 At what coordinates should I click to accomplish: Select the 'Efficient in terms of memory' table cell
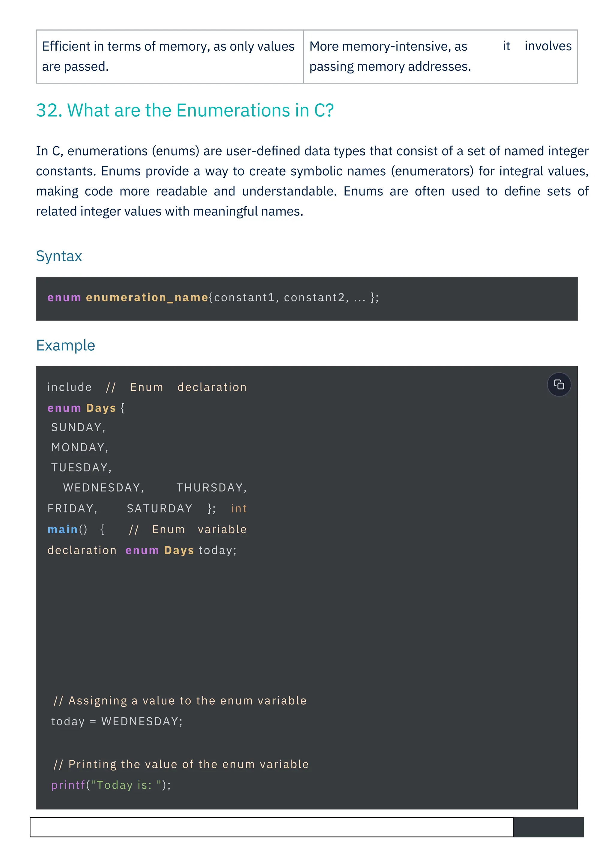coord(169,56)
